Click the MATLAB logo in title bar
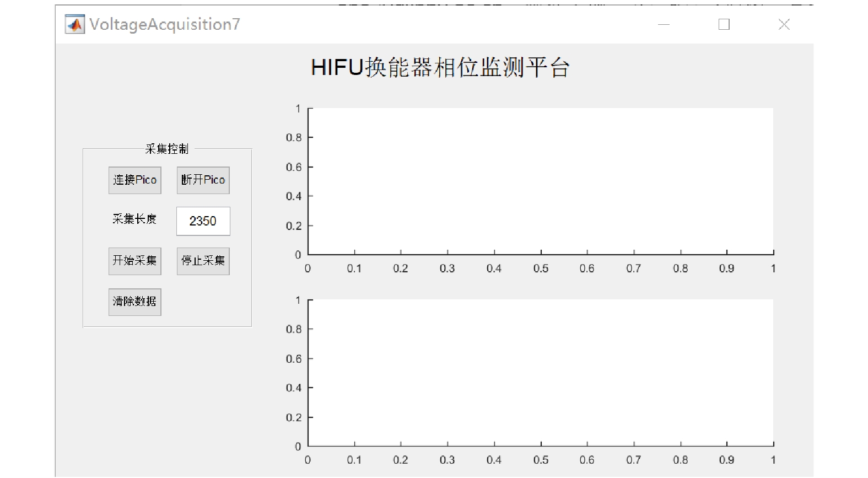Viewport: 868px width, 478px height. pos(75,24)
